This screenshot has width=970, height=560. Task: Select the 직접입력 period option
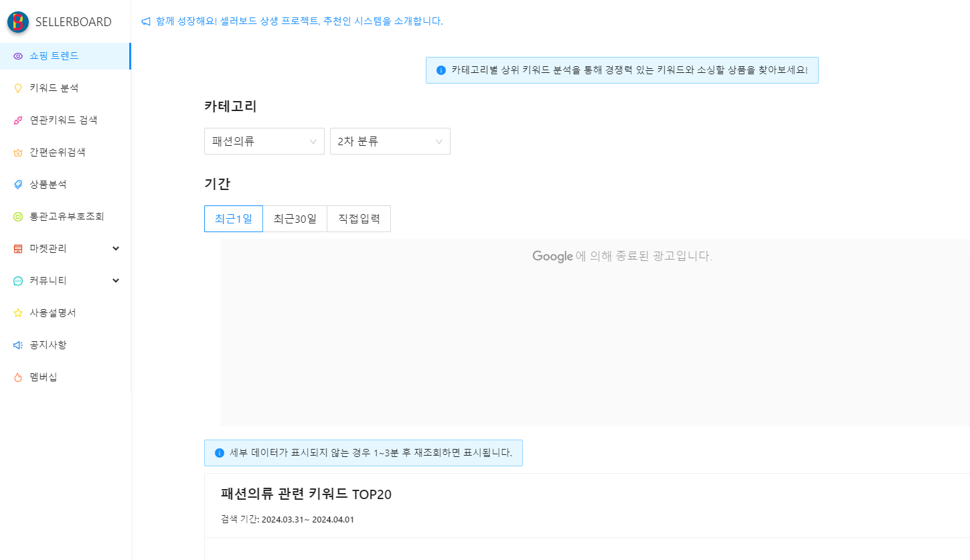tap(358, 218)
